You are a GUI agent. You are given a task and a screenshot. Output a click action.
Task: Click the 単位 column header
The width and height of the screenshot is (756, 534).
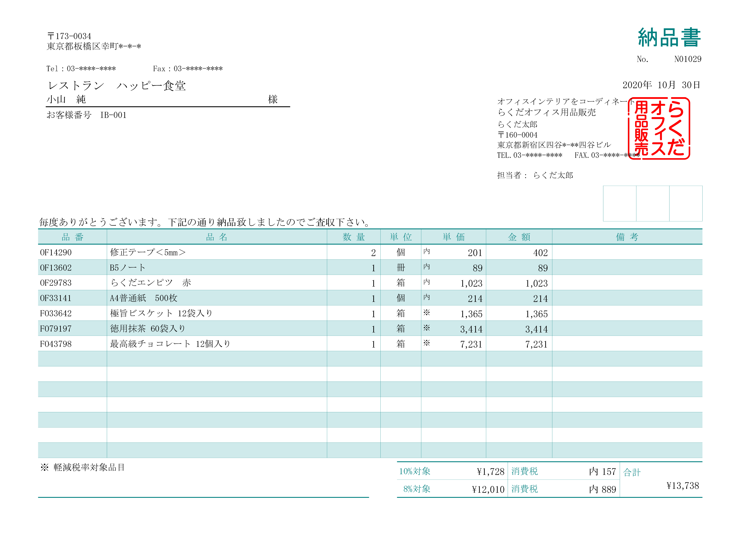pos(401,237)
